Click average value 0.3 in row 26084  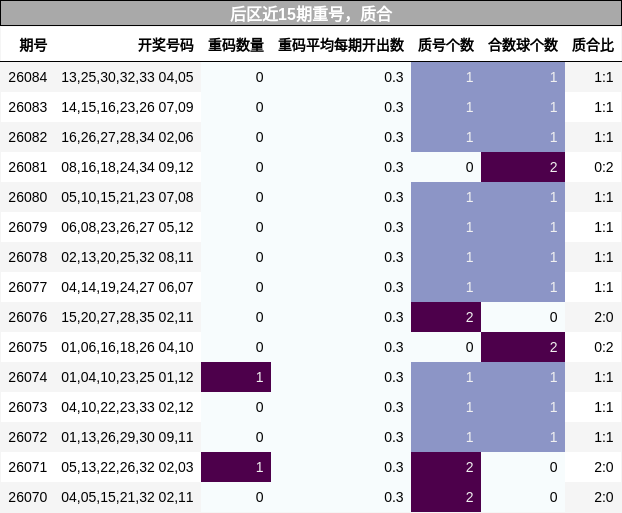coord(394,77)
